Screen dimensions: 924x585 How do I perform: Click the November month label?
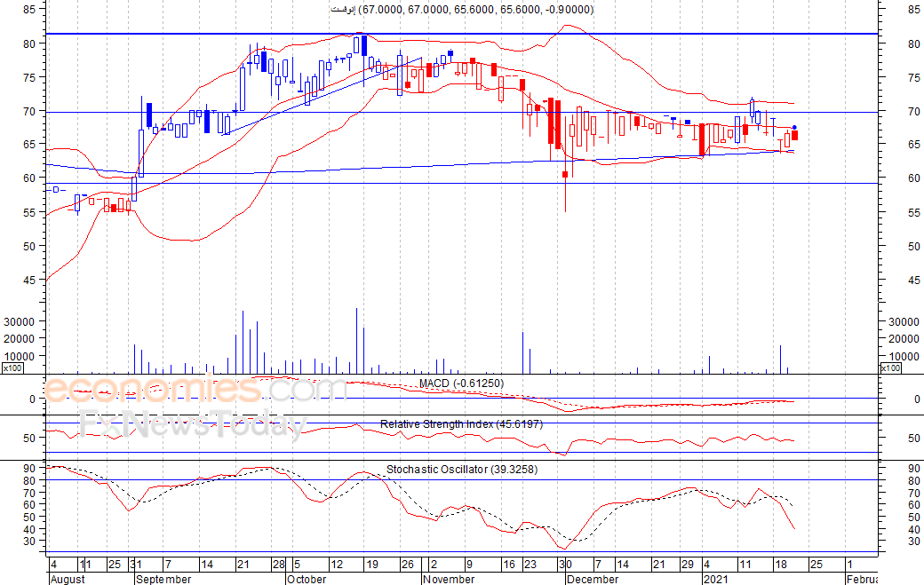(449, 579)
